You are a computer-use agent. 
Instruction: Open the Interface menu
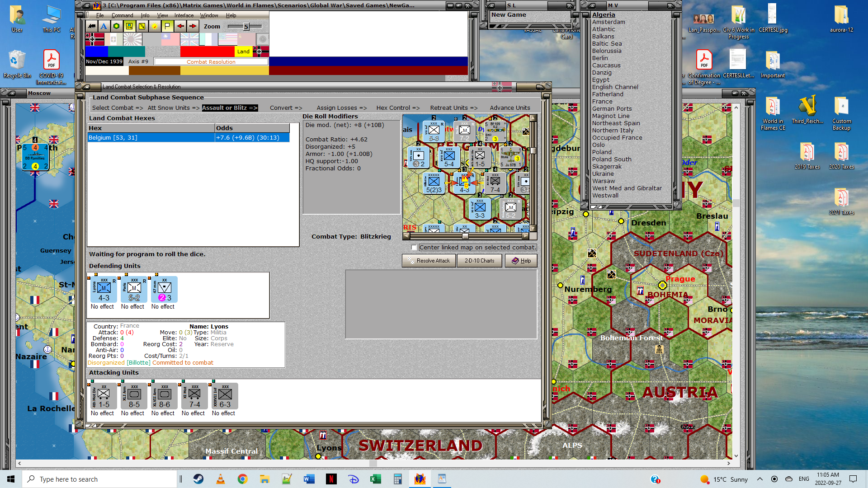(x=184, y=15)
